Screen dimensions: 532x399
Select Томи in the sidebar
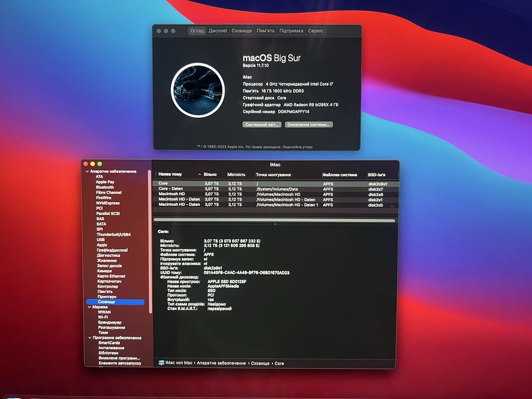click(104, 332)
